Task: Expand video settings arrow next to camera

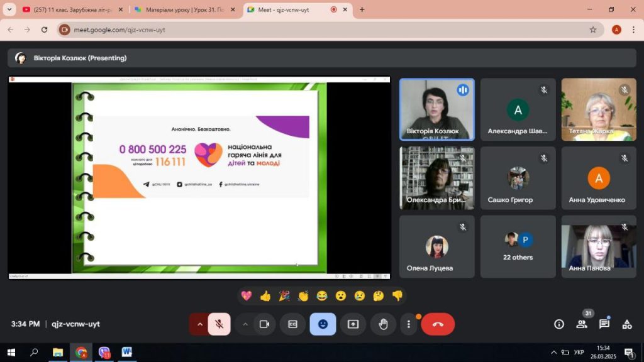Action: [245, 324]
